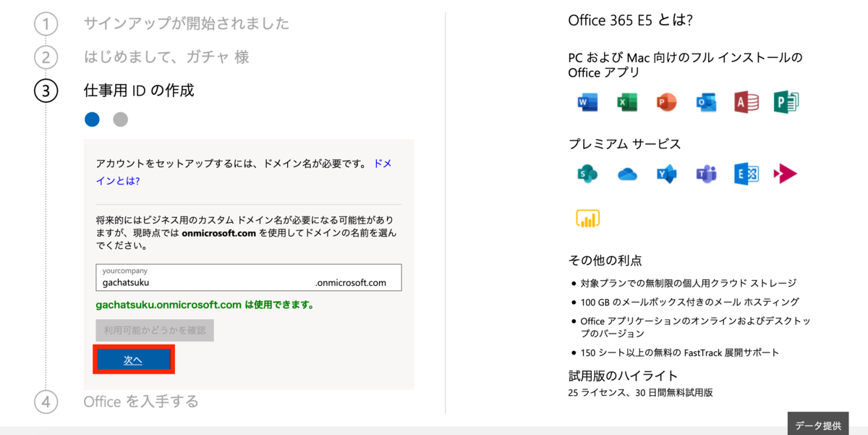Image resolution: width=868 pixels, height=435 pixels.
Task: Click the SharePoint service icon
Action: [x=587, y=174]
